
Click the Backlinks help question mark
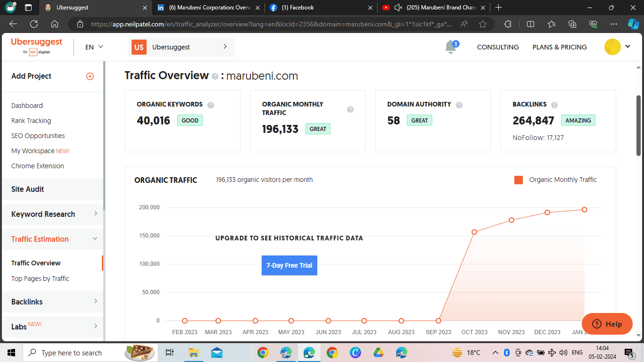click(x=554, y=104)
